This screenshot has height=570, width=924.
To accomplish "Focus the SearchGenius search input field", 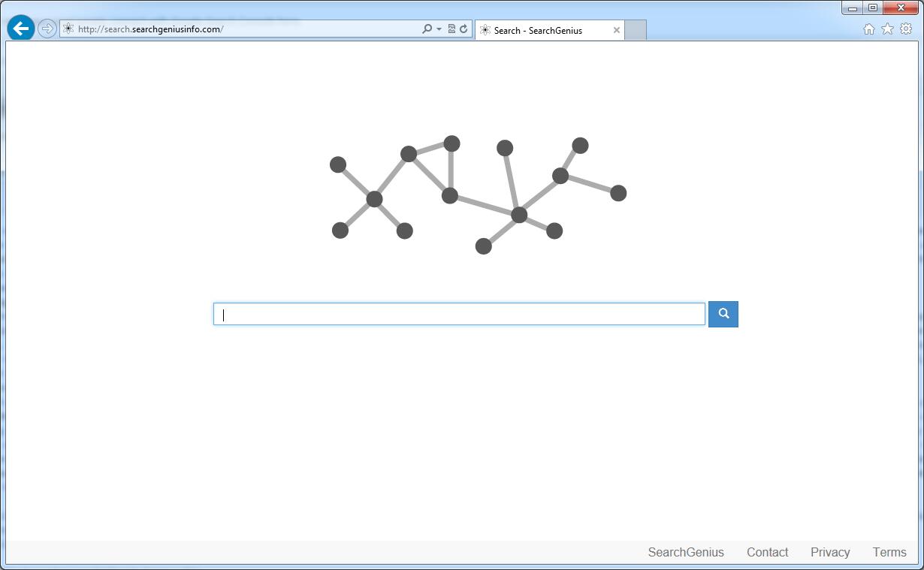I will tap(459, 314).
